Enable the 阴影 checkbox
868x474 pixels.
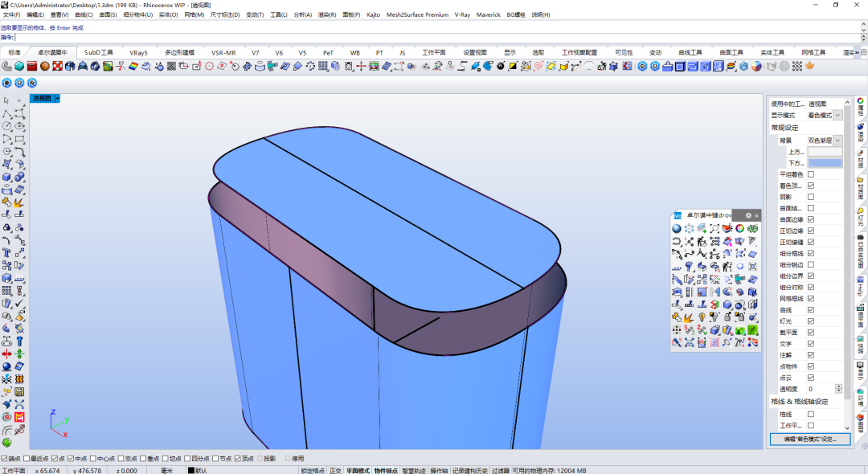click(811, 197)
